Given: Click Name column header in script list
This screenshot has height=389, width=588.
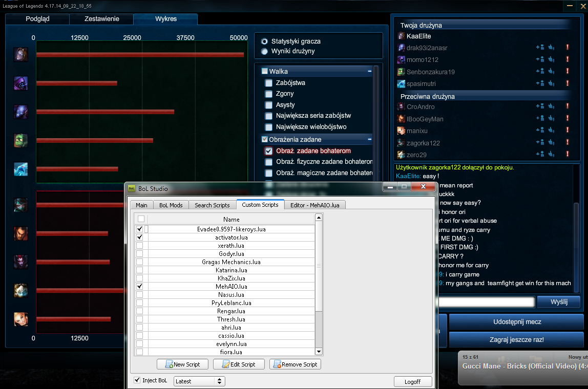Looking at the screenshot, I should tap(232, 219).
